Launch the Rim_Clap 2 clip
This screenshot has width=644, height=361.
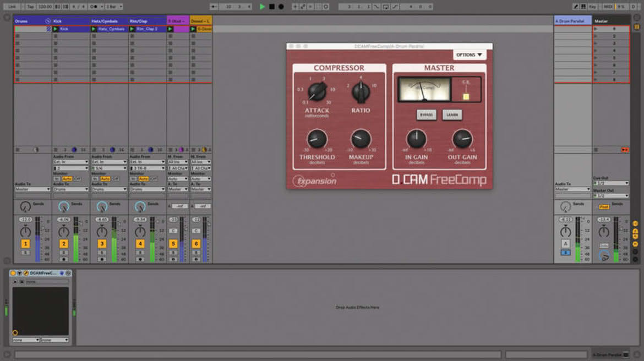(x=132, y=29)
